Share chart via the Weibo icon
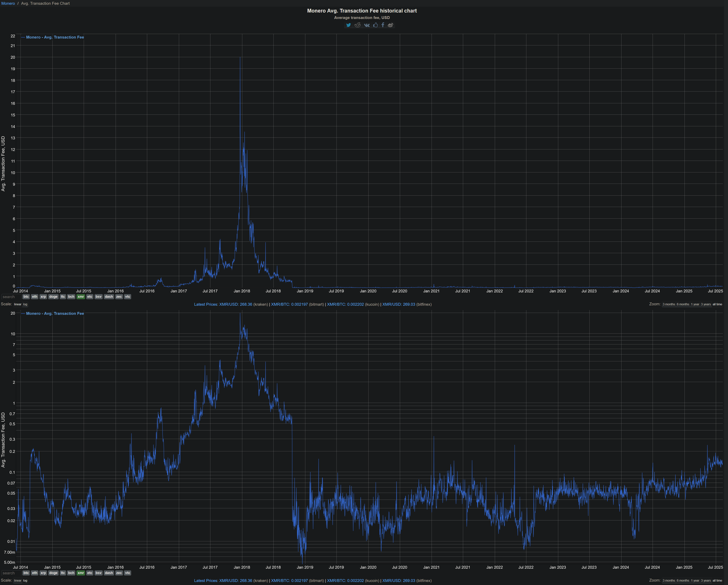728x585 pixels. (x=390, y=25)
